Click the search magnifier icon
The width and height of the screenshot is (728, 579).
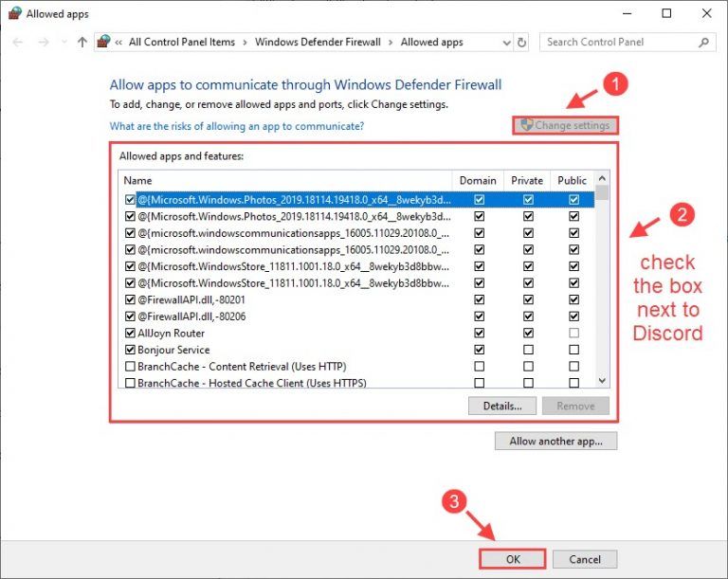(x=703, y=43)
